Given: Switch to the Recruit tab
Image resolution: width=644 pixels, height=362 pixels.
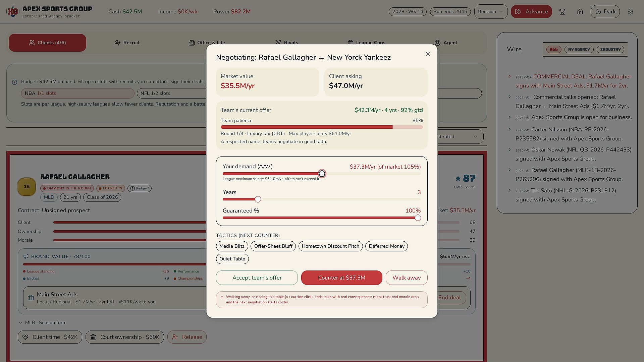Looking at the screenshot, I should 127,43.
